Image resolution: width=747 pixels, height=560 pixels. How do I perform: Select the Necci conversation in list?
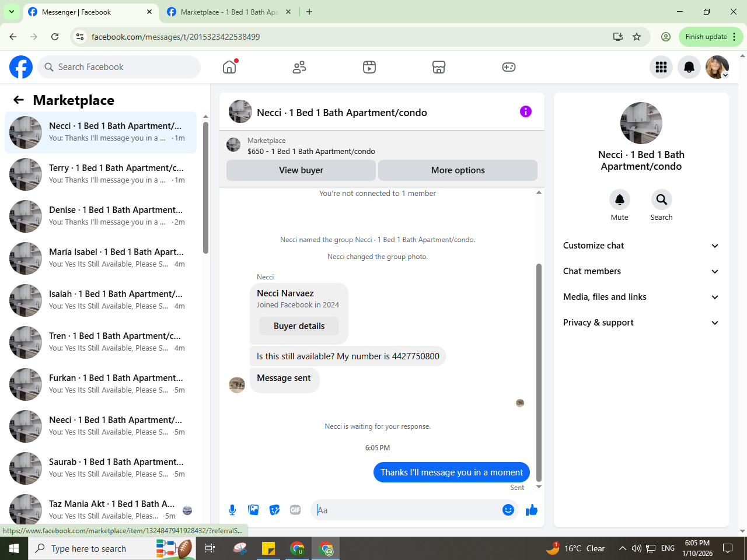pyautogui.click(x=100, y=132)
